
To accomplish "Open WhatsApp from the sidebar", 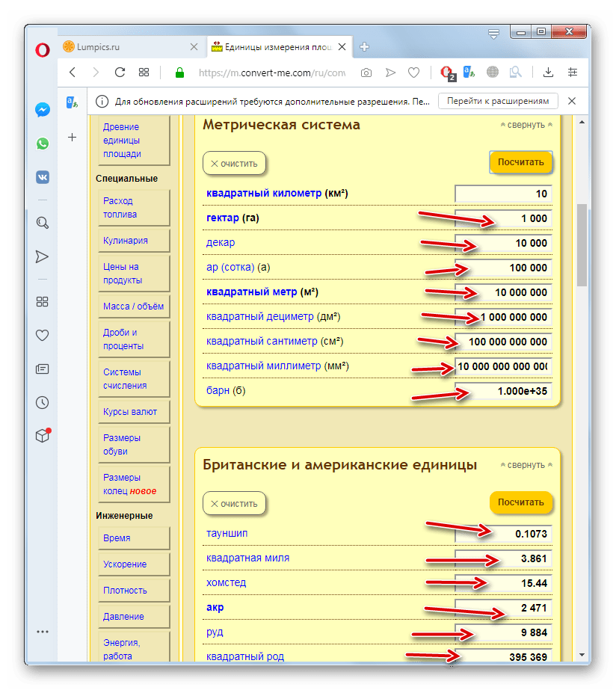I will [43, 144].
